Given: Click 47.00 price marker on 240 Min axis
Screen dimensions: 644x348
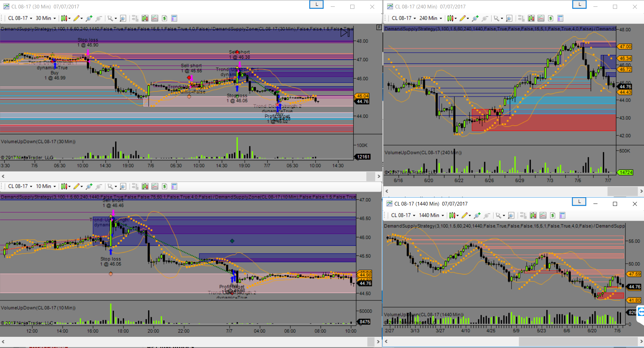Looking at the screenshot, I should tap(625, 47).
